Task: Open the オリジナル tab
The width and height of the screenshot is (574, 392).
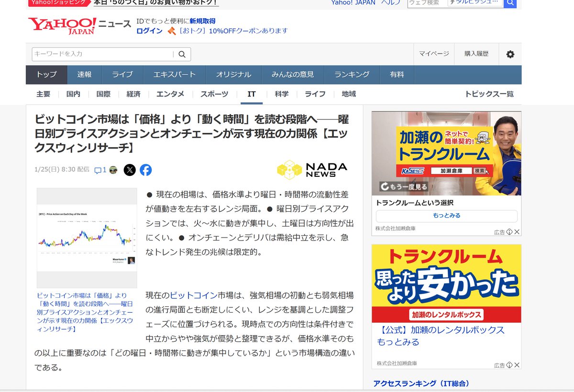Action: point(233,75)
